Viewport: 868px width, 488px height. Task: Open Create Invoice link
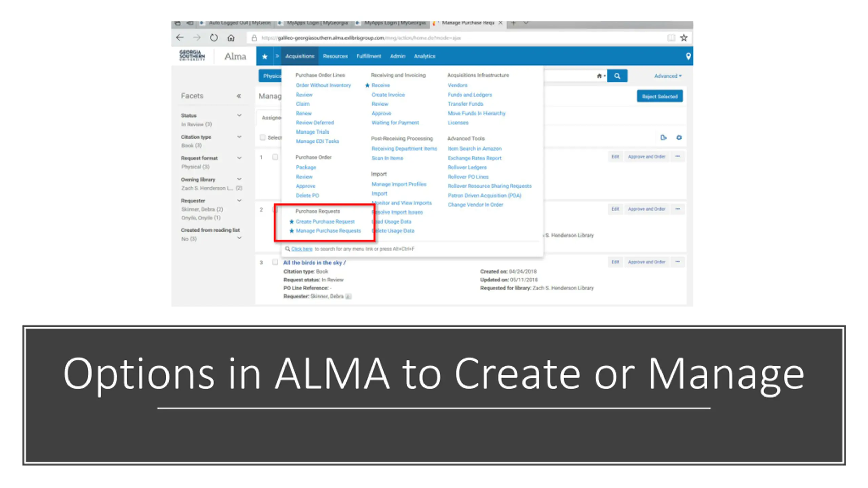[x=388, y=95]
